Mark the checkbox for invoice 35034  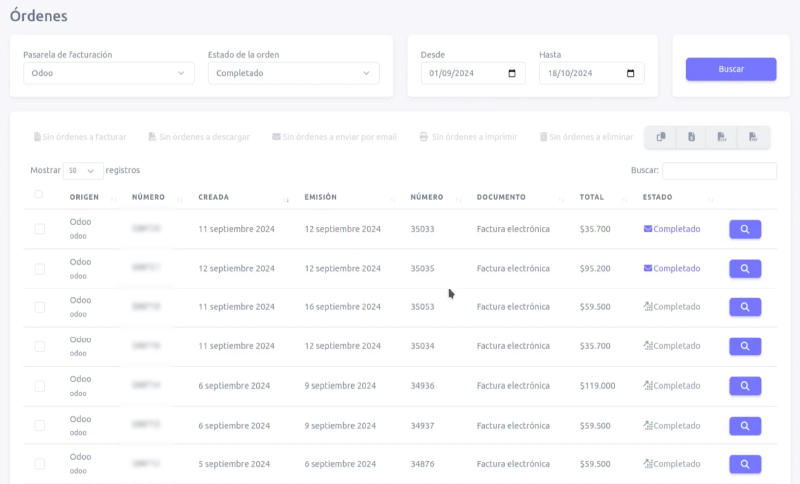click(40, 346)
